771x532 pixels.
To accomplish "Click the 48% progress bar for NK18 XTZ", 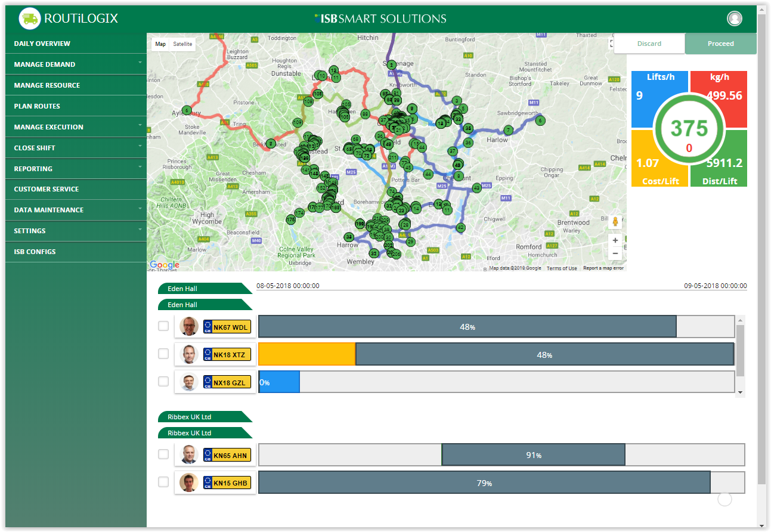I will tap(544, 354).
